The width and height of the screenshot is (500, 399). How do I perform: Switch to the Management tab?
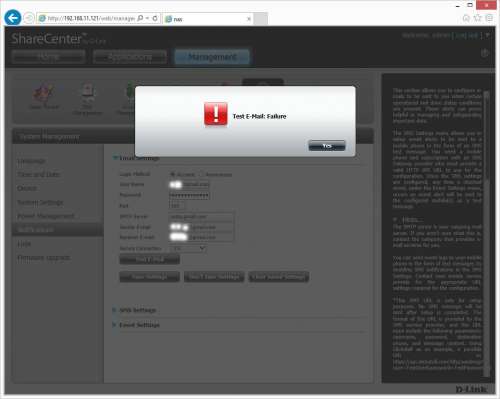click(x=212, y=57)
